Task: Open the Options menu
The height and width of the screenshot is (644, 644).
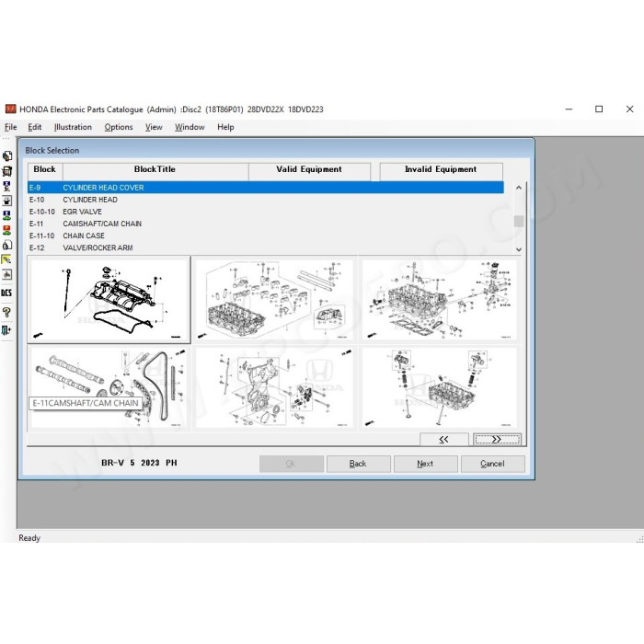Action: coord(119,127)
